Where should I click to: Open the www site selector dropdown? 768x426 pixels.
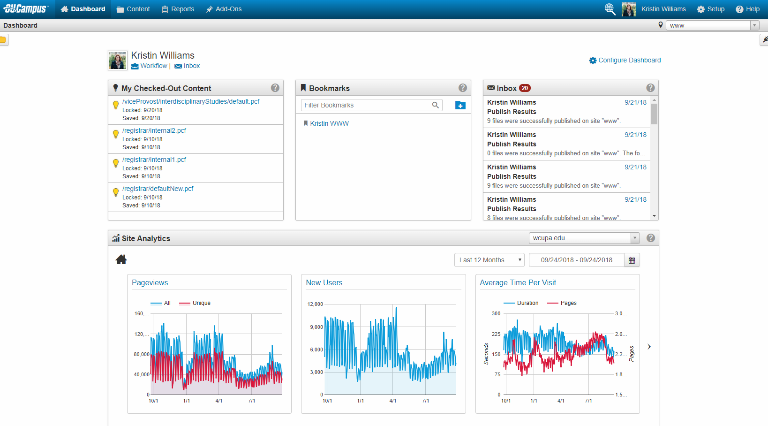coord(705,25)
